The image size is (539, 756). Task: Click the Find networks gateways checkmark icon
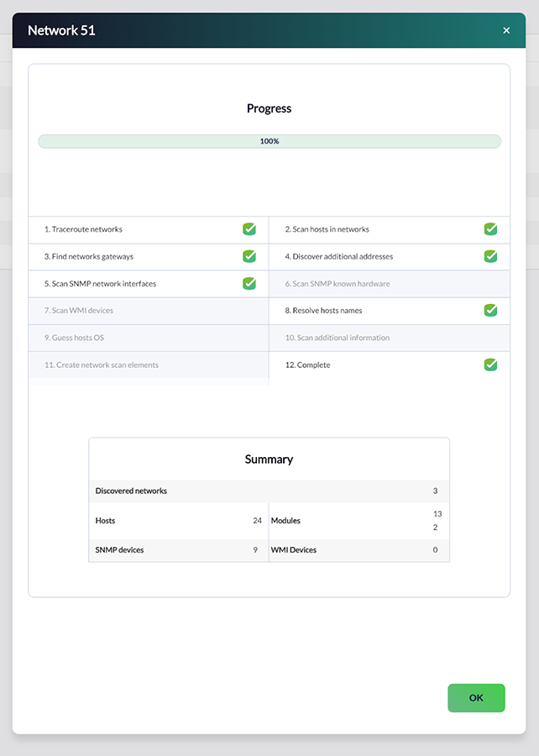click(249, 256)
